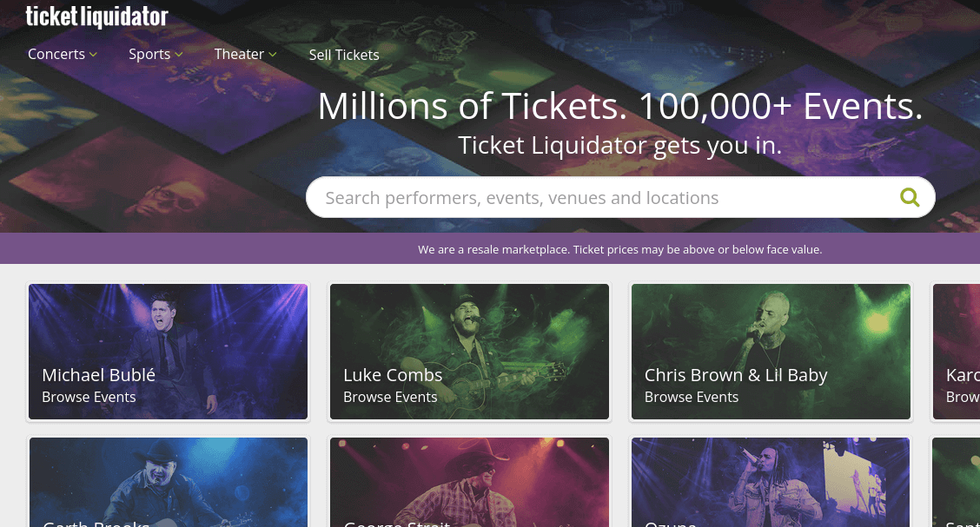
Task: Click the green search magnifier icon
Action: (x=910, y=197)
